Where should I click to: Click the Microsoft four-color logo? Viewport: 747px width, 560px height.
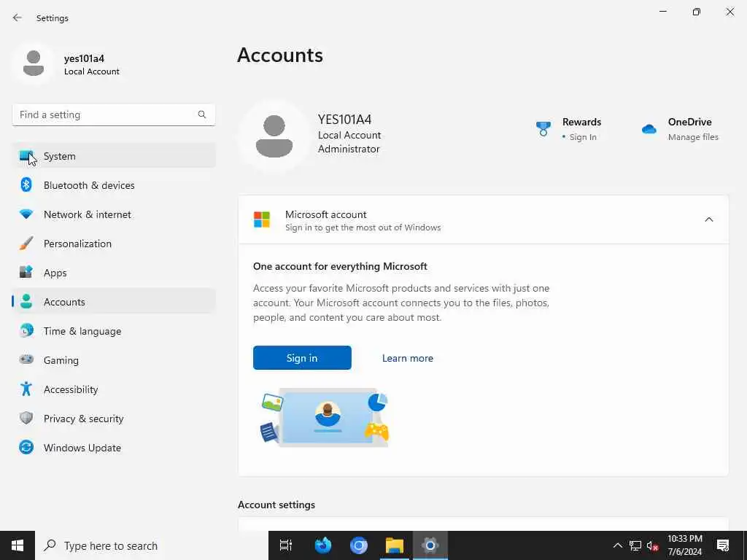[x=262, y=219]
